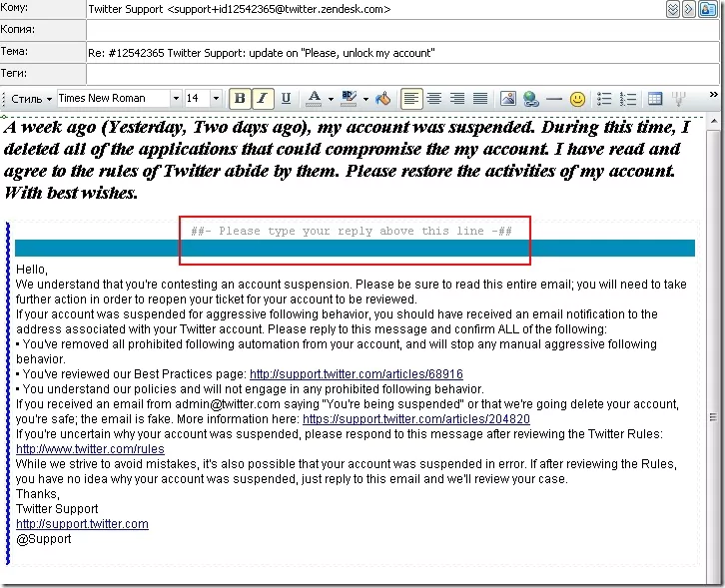Open the font color dropdown arrow
The height and width of the screenshot is (588, 725).
[331, 99]
